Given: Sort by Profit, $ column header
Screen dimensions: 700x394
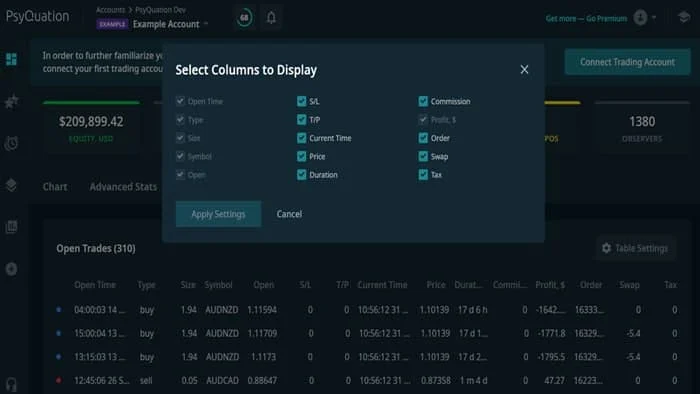Looking at the screenshot, I should click(550, 285).
